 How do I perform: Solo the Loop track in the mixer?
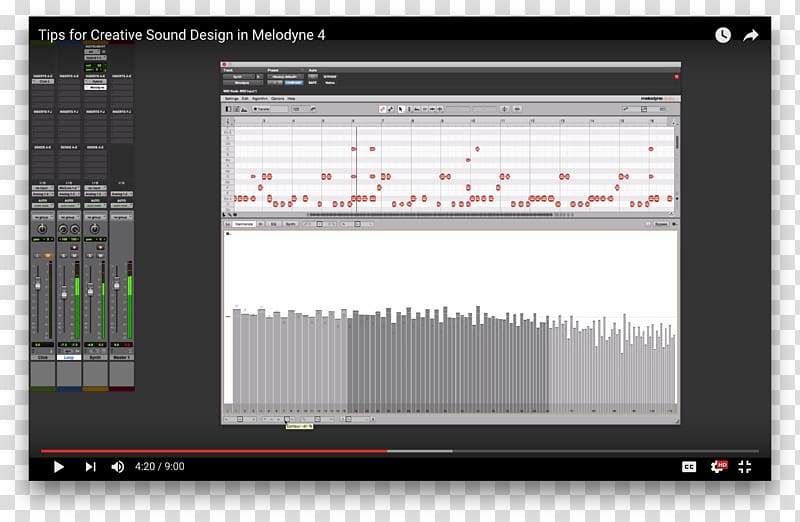pyautogui.click(x=63, y=256)
